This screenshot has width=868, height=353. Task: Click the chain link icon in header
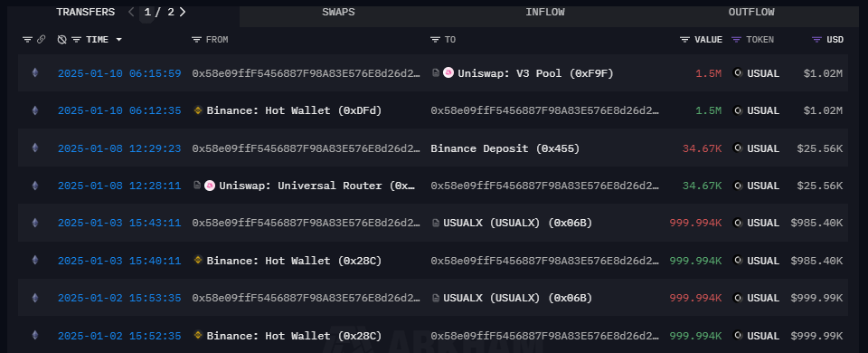click(41, 40)
